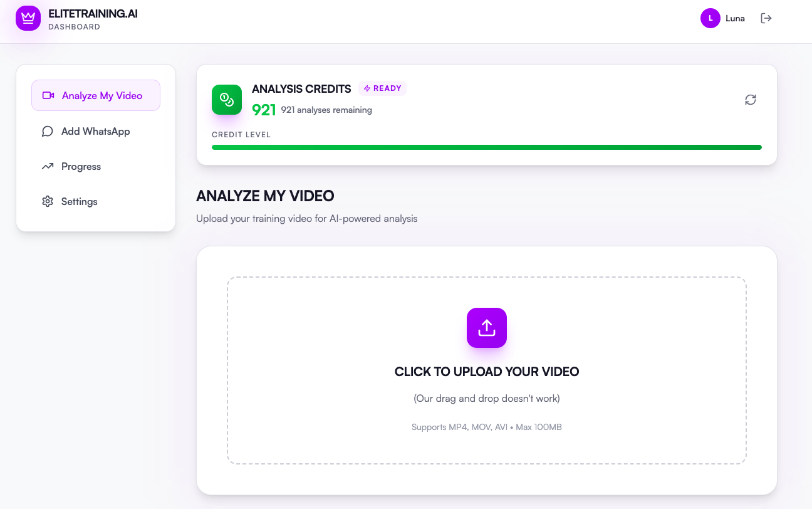Click the WhatsApp chat bubble icon

(x=48, y=131)
